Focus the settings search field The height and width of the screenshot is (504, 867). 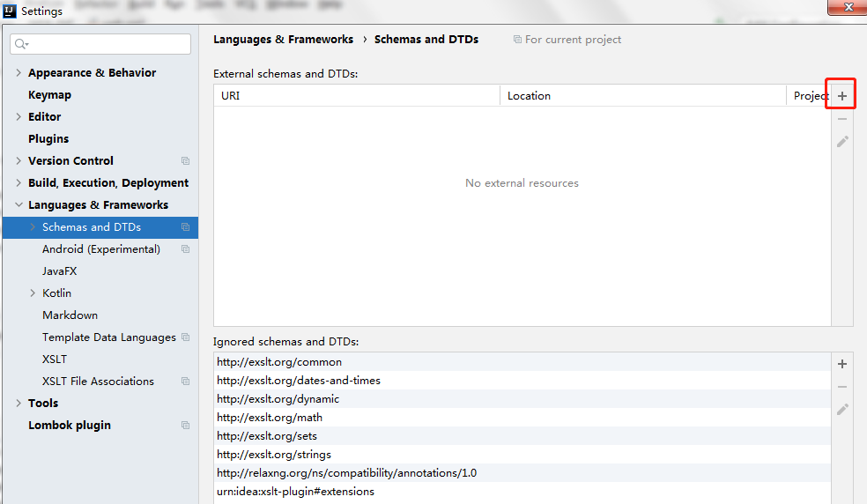[x=100, y=44]
